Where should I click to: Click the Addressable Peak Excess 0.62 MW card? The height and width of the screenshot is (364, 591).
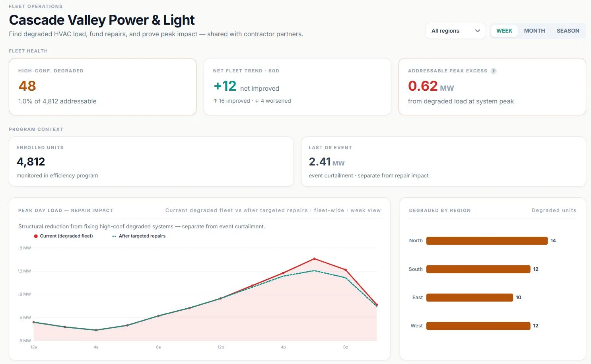[492, 87]
